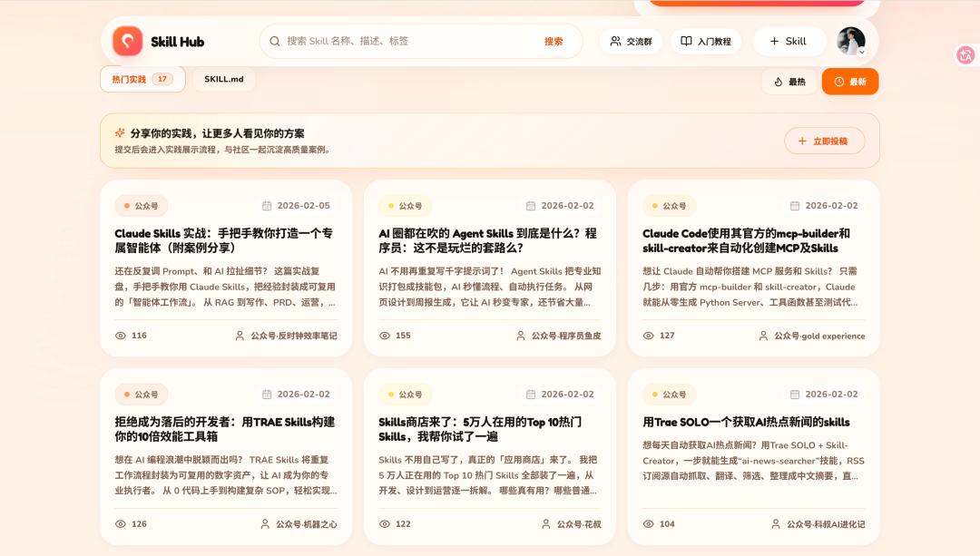Open Claude Skills 实战 article card
This screenshot has width=980, height=556.
[x=225, y=240]
